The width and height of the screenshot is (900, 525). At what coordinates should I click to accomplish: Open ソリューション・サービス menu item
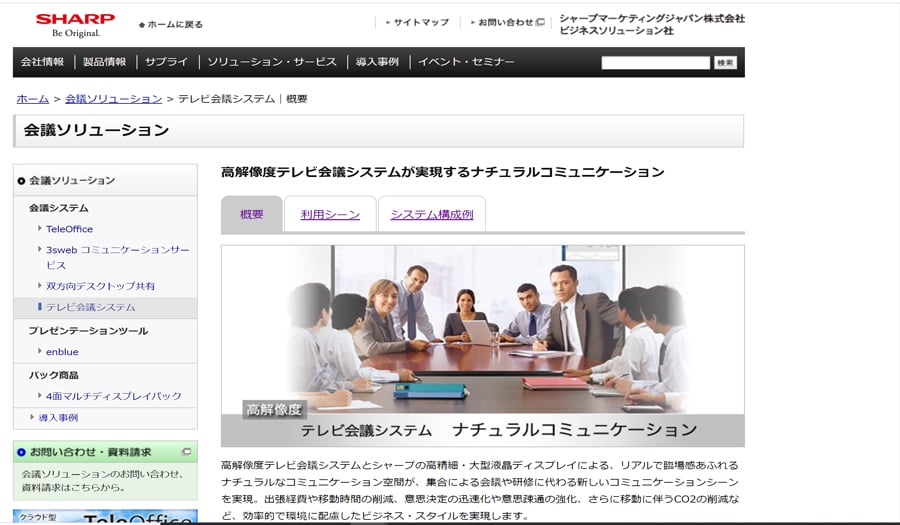click(272, 62)
